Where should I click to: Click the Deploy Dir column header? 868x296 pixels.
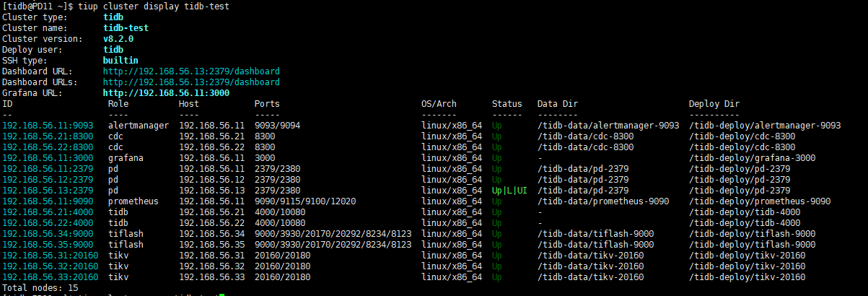point(714,104)
